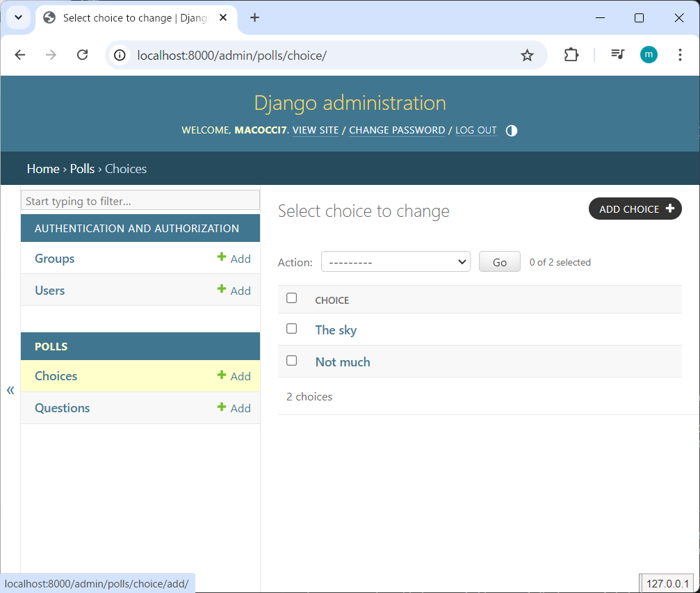Focus the sidebar filter input field
700x593 pixels.
(x=140, y=201)
